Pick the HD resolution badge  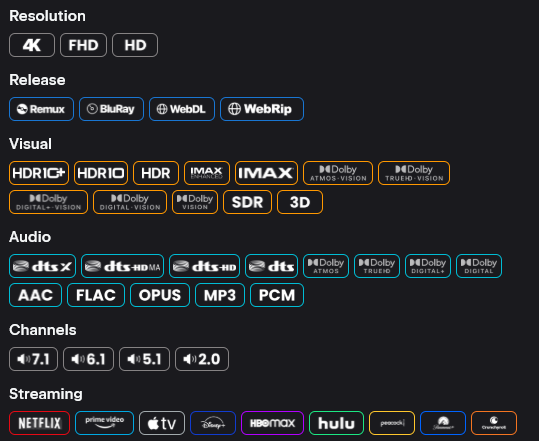click(135, 45)
